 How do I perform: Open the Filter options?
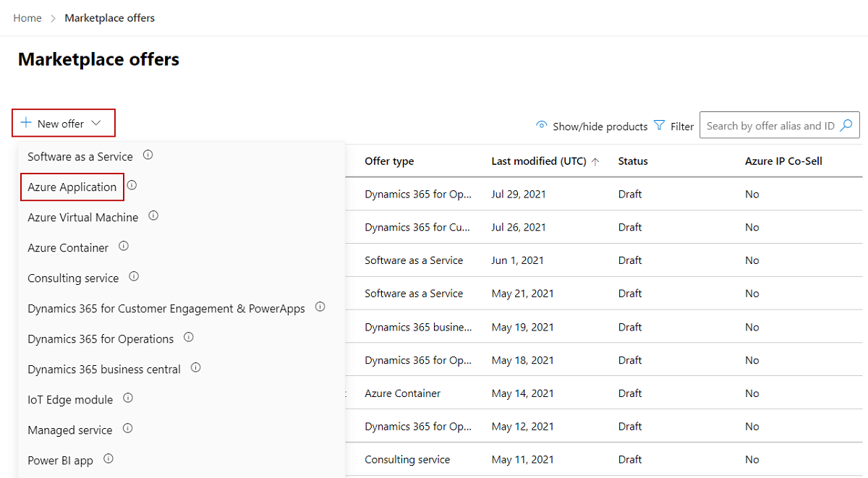[673, 126]
